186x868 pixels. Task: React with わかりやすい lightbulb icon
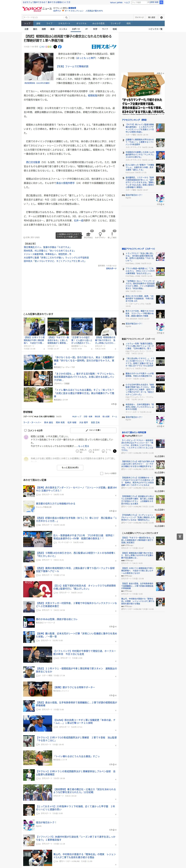pyautogui.click(x=100, y=234)
